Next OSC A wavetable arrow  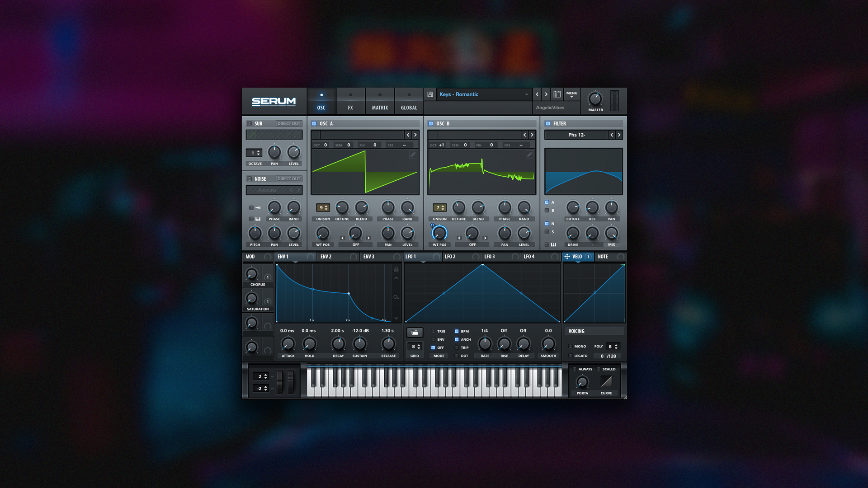415,135
